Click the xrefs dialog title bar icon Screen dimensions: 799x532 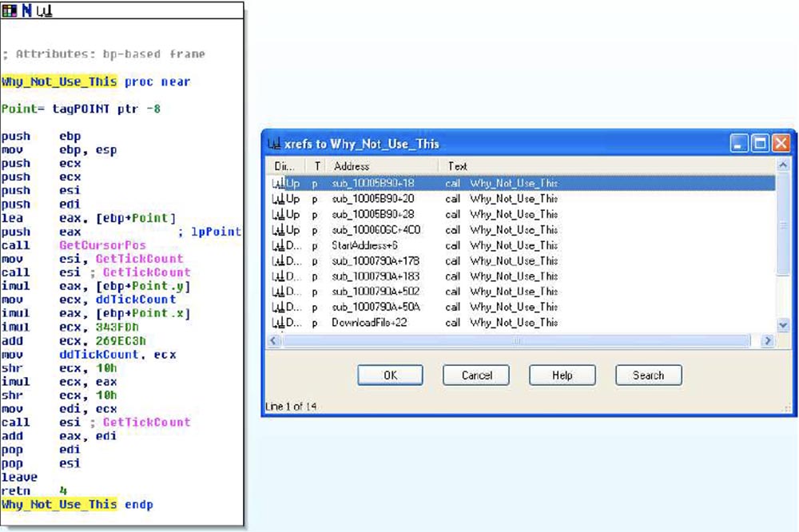(274, 145)
